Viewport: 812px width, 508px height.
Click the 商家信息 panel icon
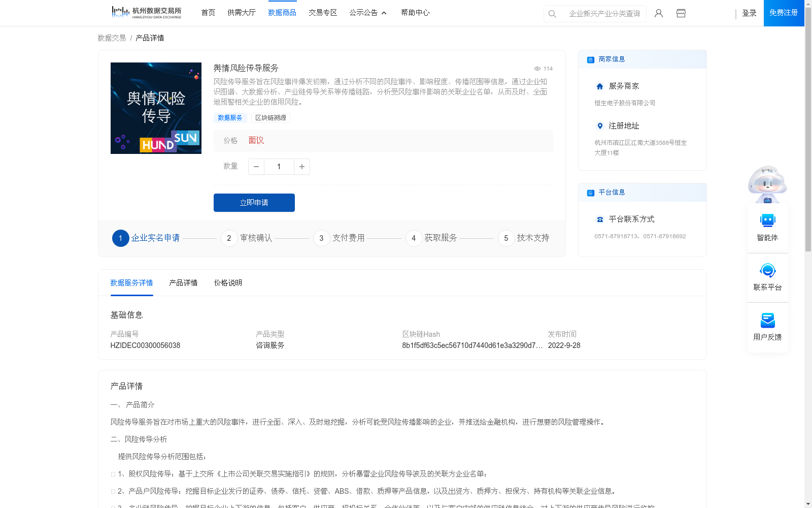[x=590, y=59]
